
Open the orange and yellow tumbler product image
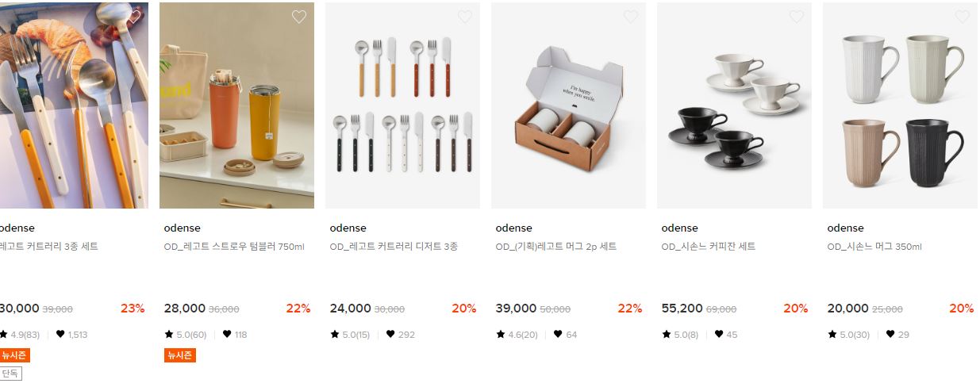click(236, 105)
